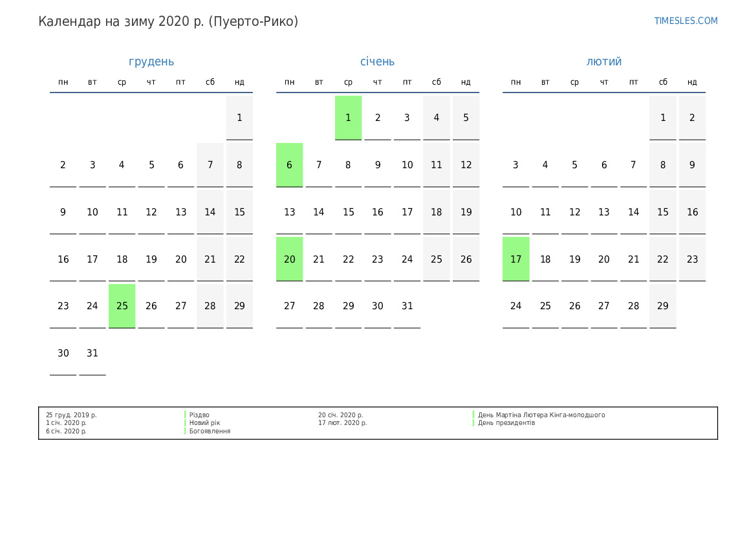Select the 'січень' month heading
This screenshot has height=535, width=756.
[x=378, y=61]
